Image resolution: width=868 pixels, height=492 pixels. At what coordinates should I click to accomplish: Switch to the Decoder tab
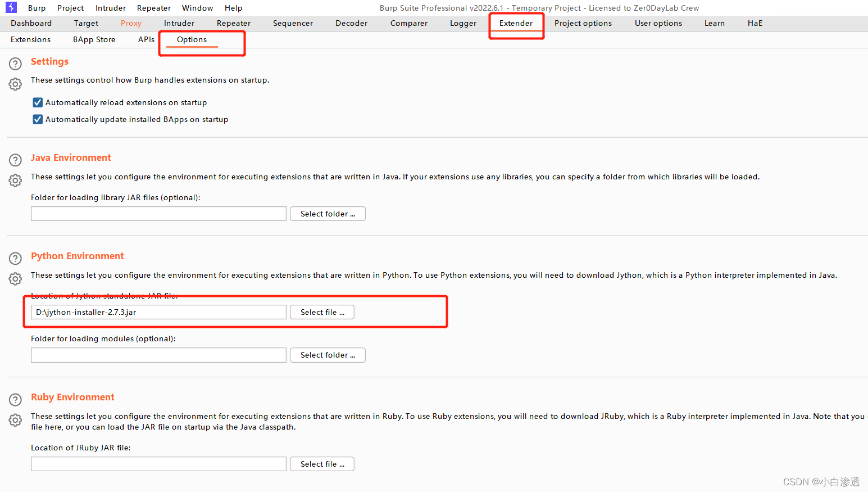pyautogui.click(x=351, y=23)
